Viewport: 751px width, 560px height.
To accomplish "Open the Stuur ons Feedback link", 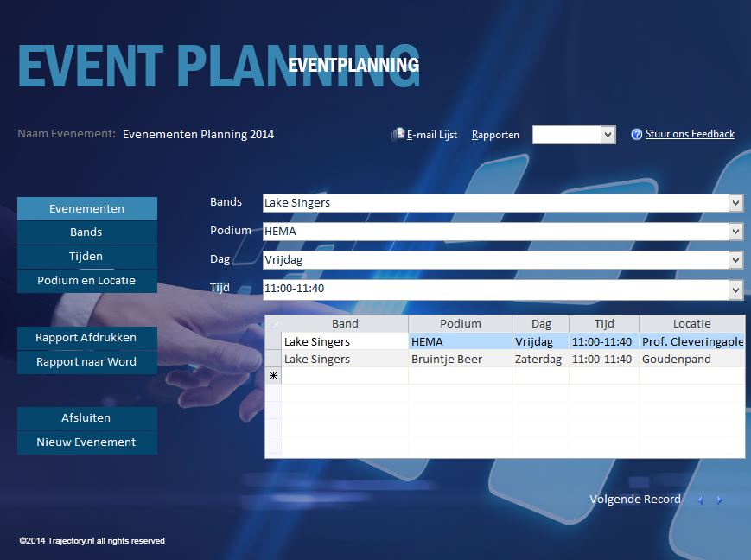I will click(x=690, y=134).
